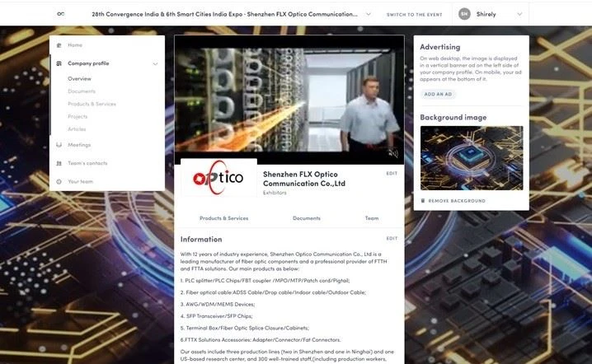Unmute the banner video via speaker icon
The height and width of the screenshot is (364, 592).
393,153
